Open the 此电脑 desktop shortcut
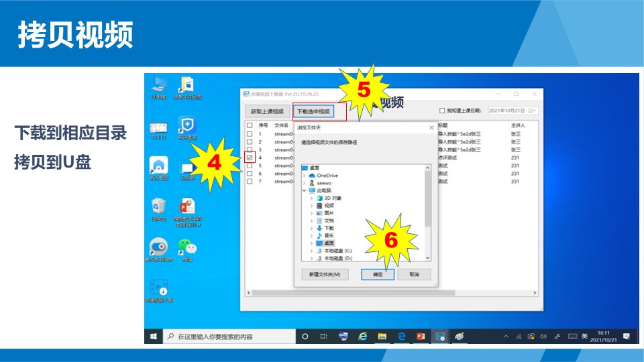 click(x=159, y=84)
